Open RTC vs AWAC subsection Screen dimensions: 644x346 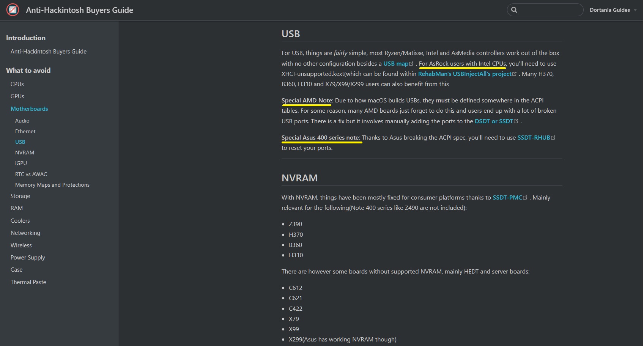pyautogui.click(x=31, y=174)
